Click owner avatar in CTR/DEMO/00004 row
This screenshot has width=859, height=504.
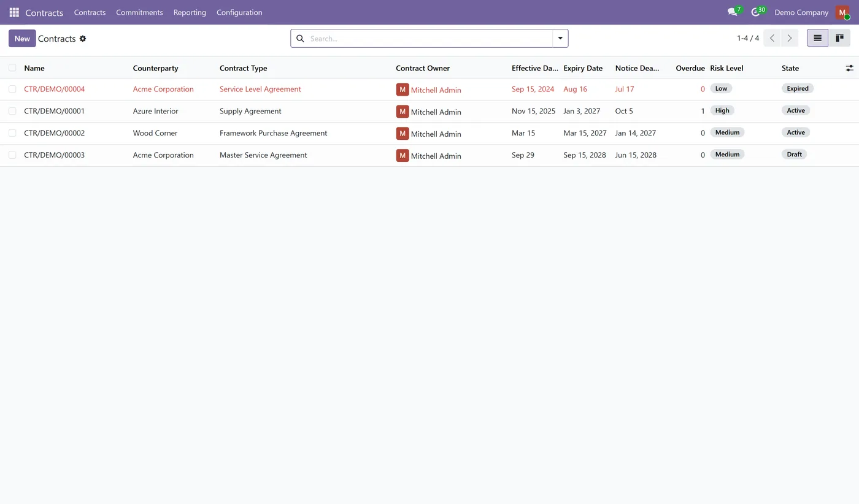click(403, 90)
